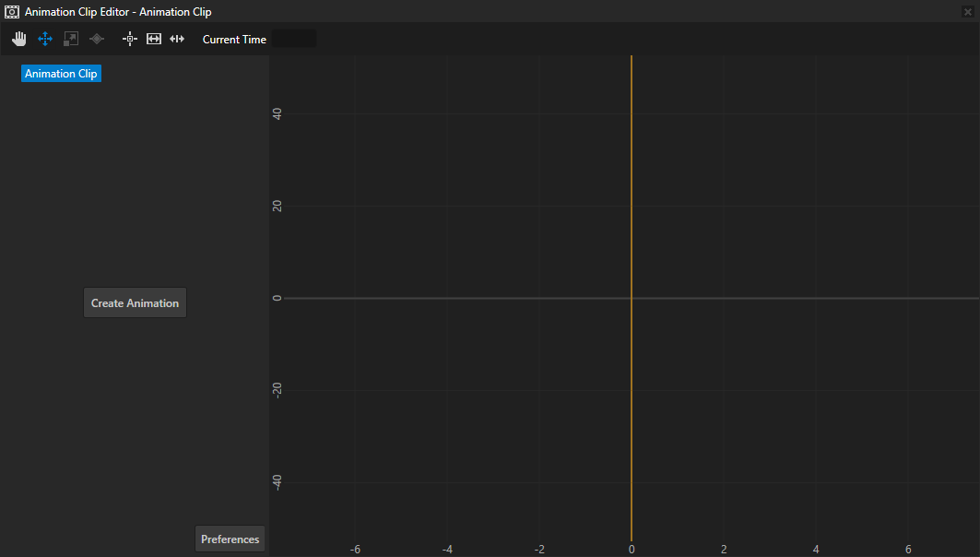Select the Scale keyframes tool
The height and width of the screenshot is (557, 980).
click(x=70, y=39)
